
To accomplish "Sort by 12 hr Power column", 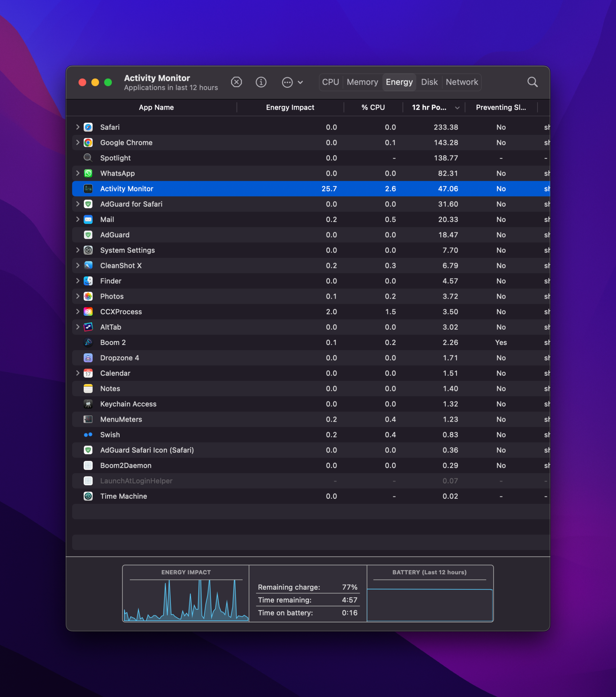I will coord(434,107).
